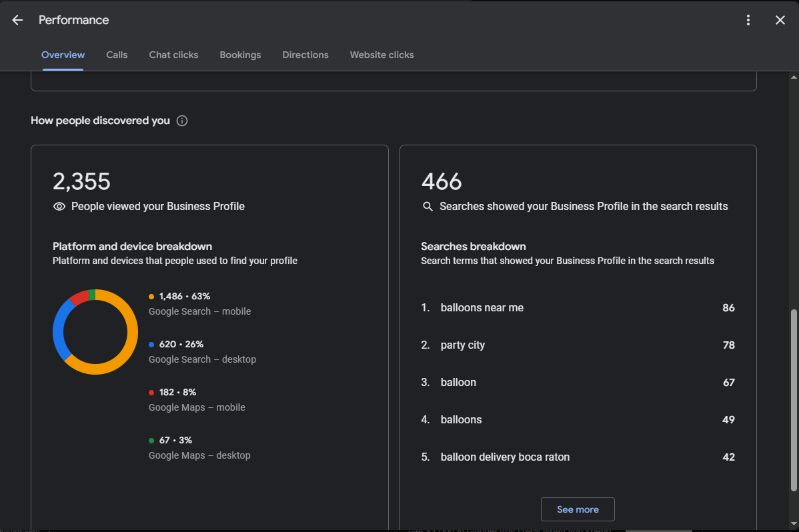
Task: Click the info icon beside discovery heading
Action: 182,121
